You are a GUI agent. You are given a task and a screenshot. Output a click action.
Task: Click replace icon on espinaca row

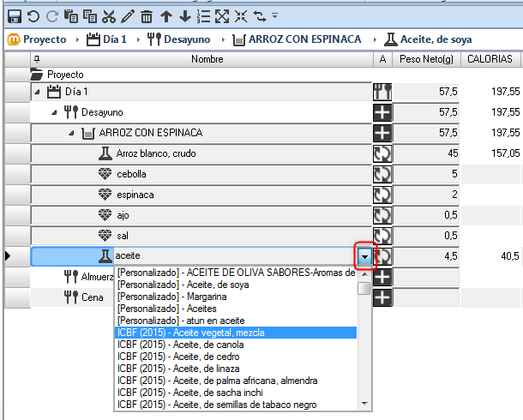click(x=382, y=195)
